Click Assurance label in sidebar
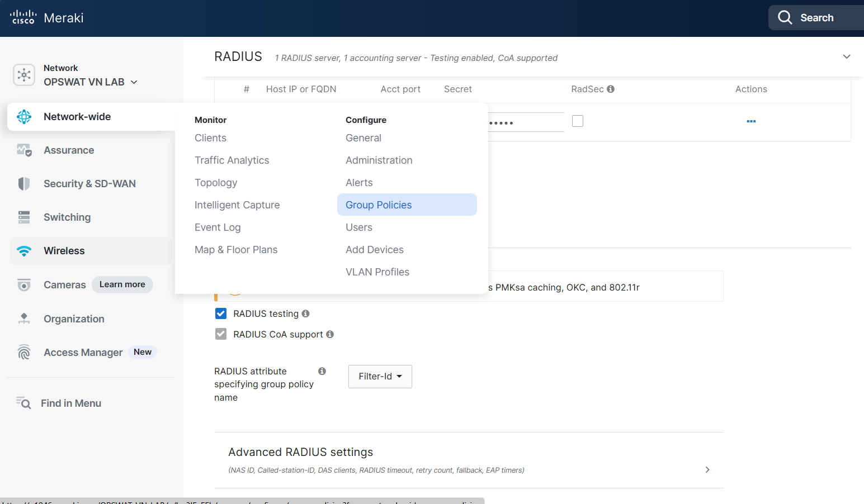The width and height of the screenshot is (864, 504). [69, 150]
